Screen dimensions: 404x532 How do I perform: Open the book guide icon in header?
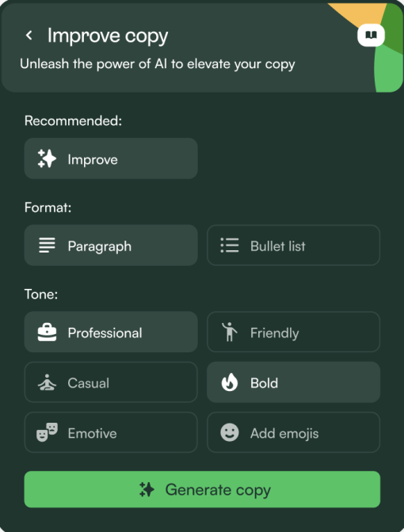(x=371, y=35)
